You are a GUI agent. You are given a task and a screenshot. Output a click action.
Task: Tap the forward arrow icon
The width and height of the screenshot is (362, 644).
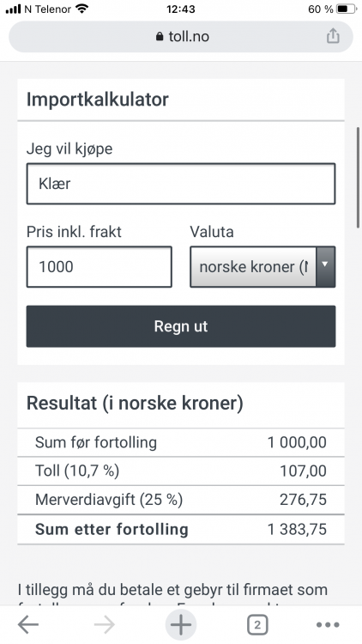105,625
